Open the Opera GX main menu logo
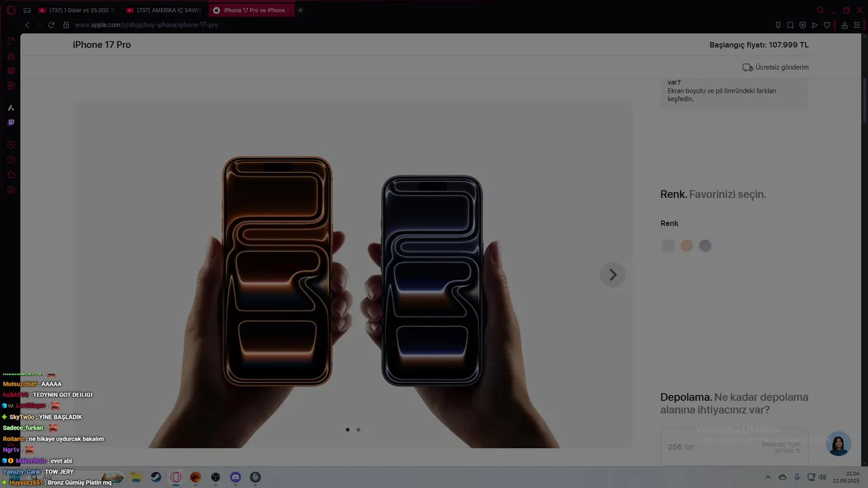Screen dimensions: 868x488 pyautogui.click(x=11, y=10)
